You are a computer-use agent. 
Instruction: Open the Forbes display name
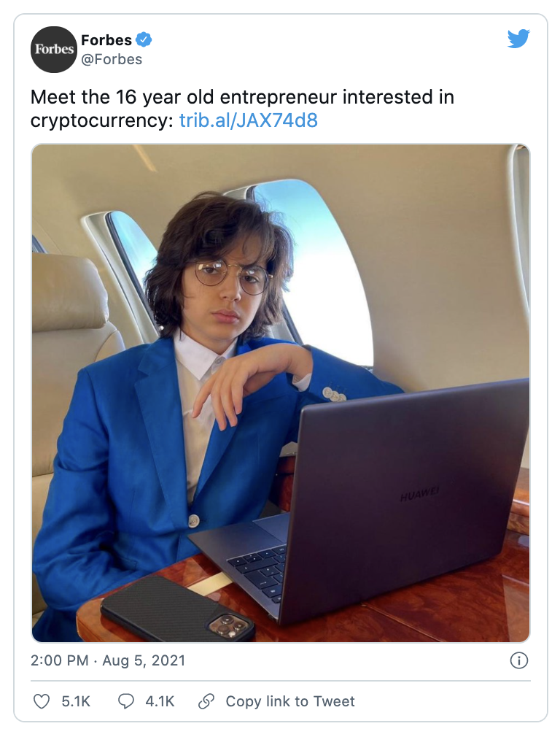click(106, 40)
